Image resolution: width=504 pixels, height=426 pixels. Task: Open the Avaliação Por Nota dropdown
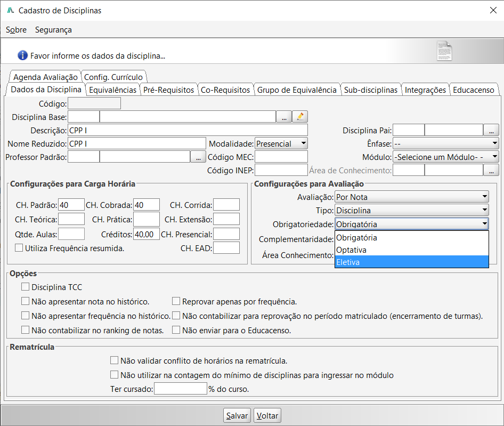[x=412, y=197]
